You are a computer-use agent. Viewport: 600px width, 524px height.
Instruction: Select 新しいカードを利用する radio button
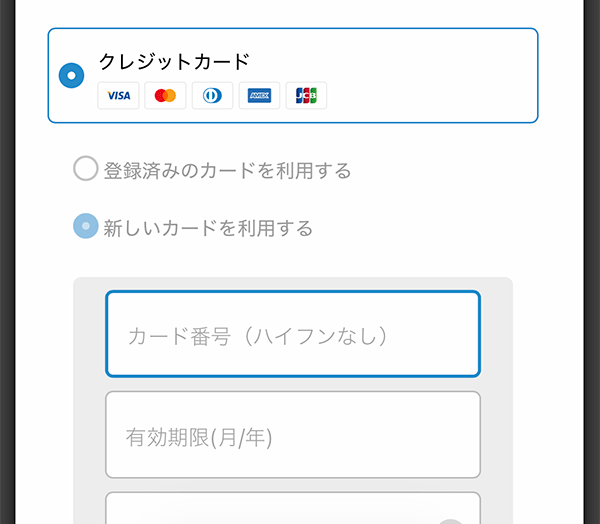(86, 227)
